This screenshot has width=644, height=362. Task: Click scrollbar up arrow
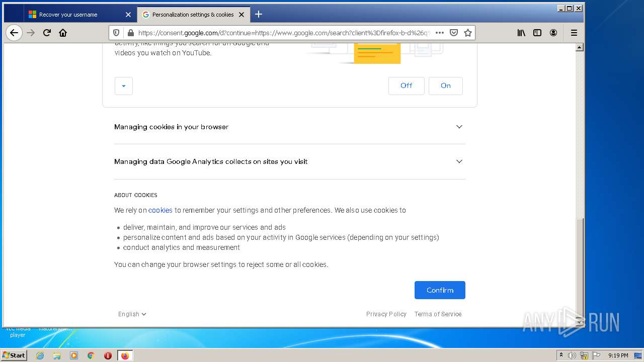pos(580,47)
